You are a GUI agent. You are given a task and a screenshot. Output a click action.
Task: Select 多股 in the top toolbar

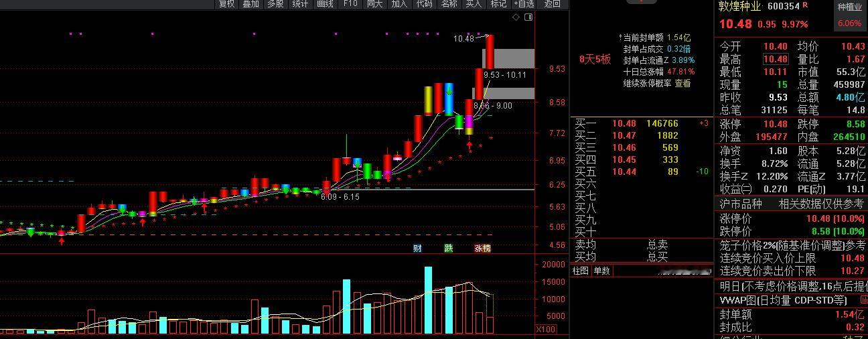tap(276, 4)
